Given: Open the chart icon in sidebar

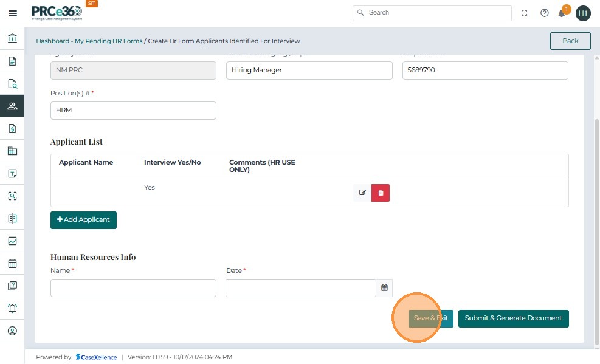Looking at the screenshot, I should (x=12, y=241).
